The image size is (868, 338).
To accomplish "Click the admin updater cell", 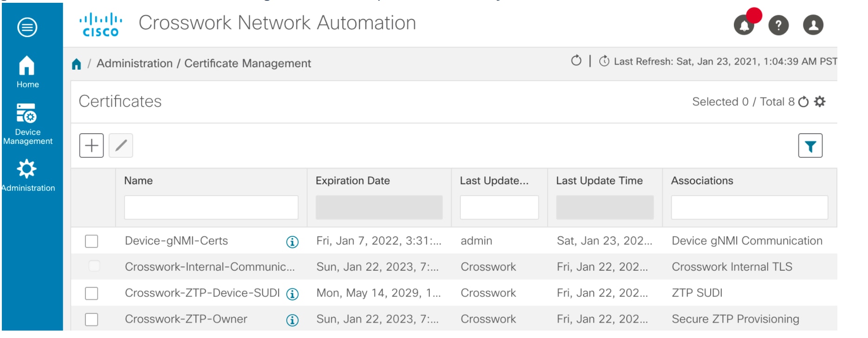I will pyautogui.click(x=476, y=241).
